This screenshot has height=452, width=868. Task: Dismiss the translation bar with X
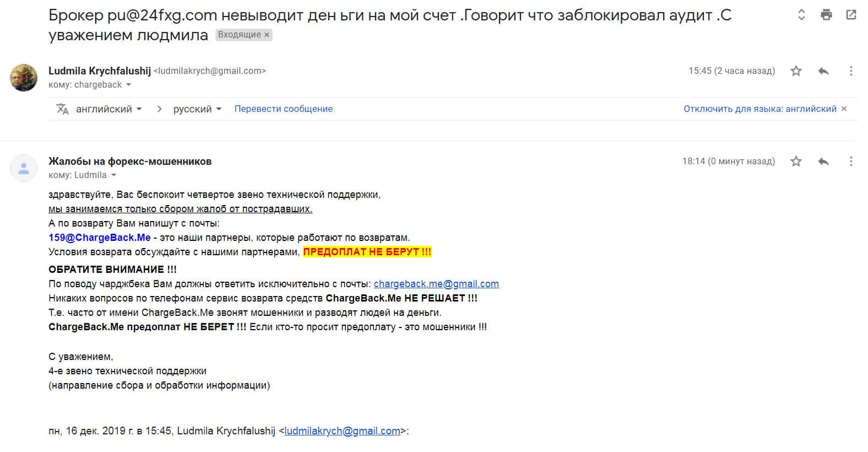[844, 109]
